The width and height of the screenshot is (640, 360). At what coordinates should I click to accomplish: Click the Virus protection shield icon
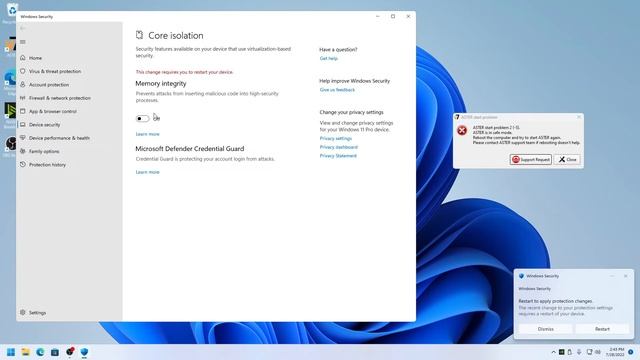pyautogui.click(x=23, y=71)
